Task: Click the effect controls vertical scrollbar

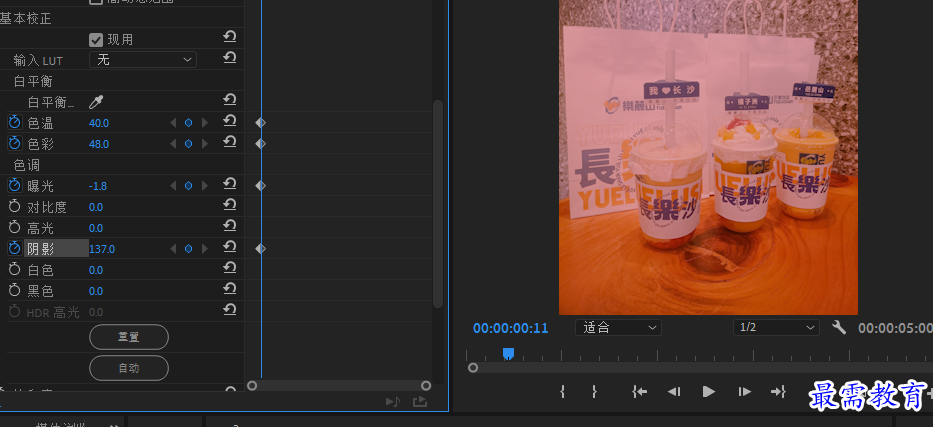Action: [x=438, y=204]
